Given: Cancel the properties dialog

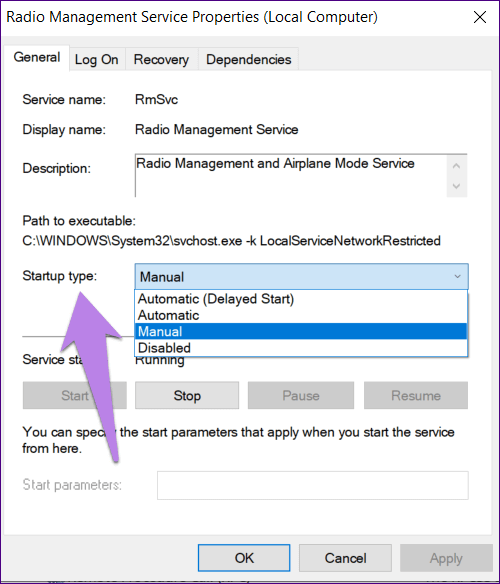Looking at the screenshot, I should pyautogui.click(x=345, y=558).
